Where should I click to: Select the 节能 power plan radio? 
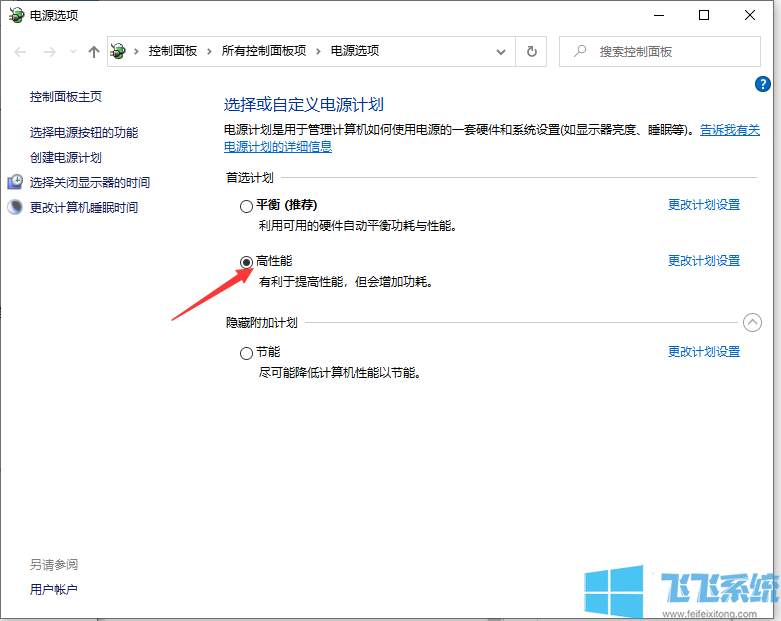[x=246, y=353]
